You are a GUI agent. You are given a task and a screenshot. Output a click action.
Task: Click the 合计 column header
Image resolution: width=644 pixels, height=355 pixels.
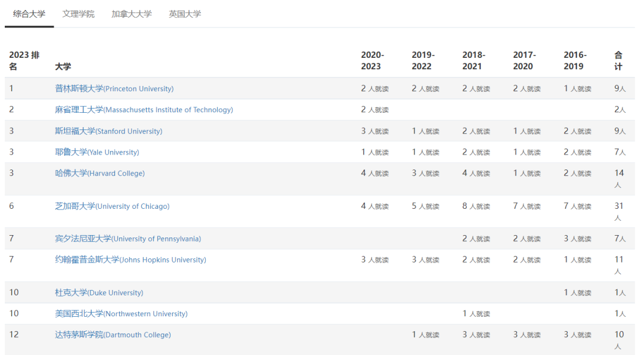618,60
